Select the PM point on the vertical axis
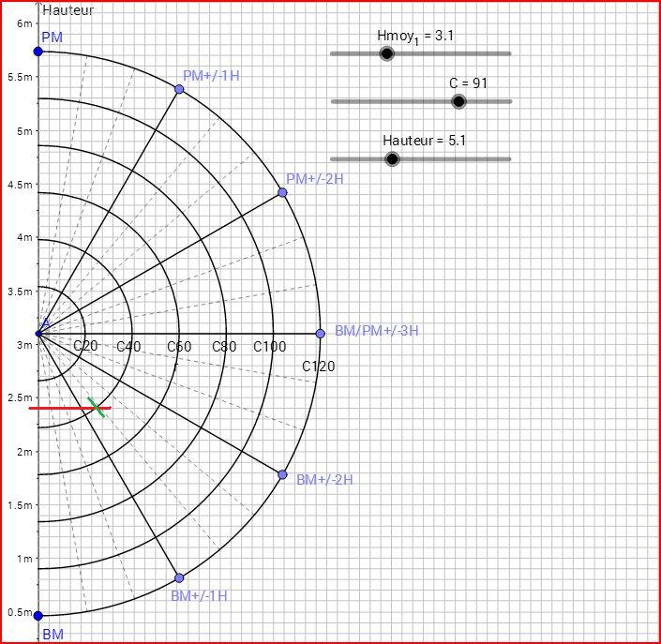Image resolution: width=661 pixels, height=644 pixels. click(x=38, y=52)
